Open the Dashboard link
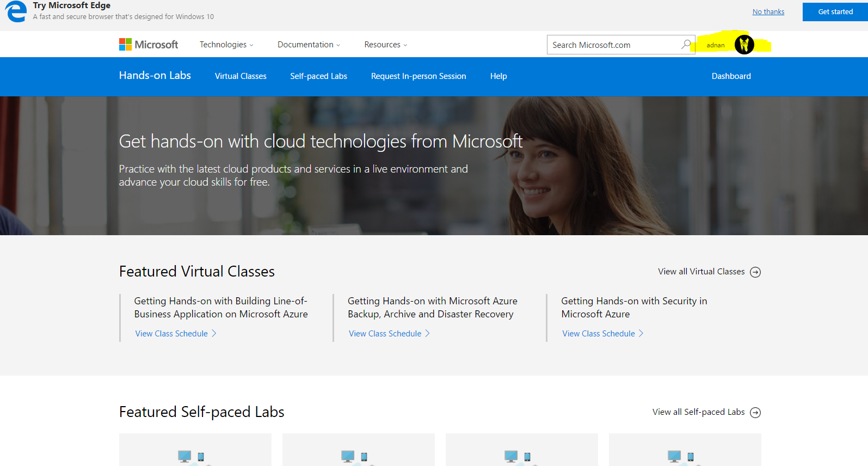This screenshot has height=466, width=868. 731,76
